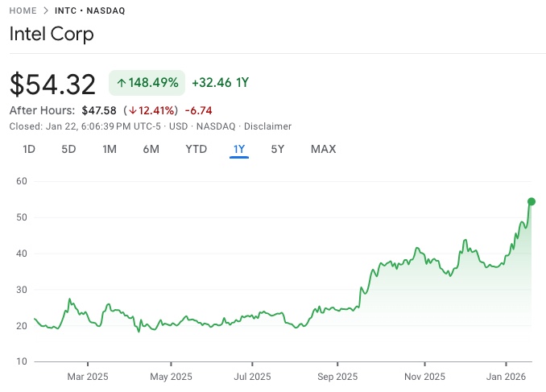Viewport: 546px width, 392px height.
Task: Click the $54.32 current price
Action: point(53,84)
